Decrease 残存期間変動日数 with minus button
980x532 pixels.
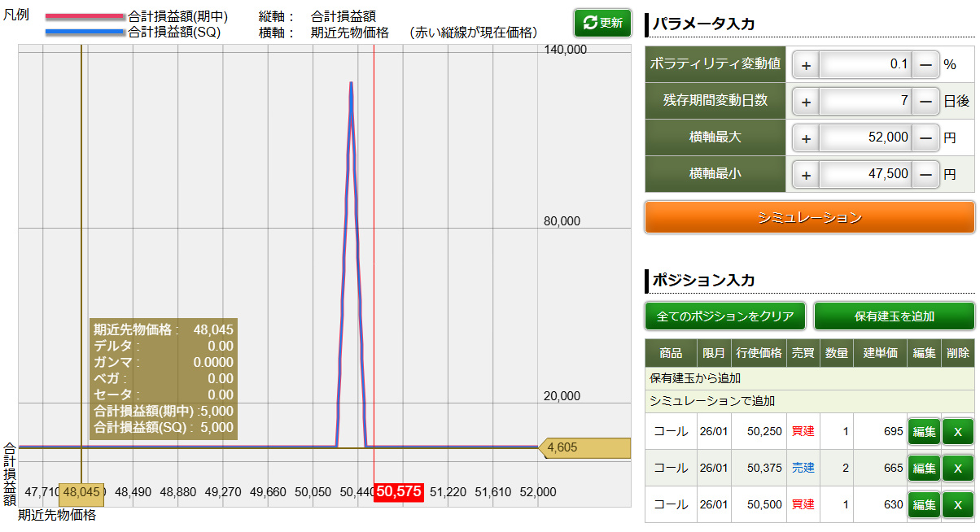coord(925,102)
